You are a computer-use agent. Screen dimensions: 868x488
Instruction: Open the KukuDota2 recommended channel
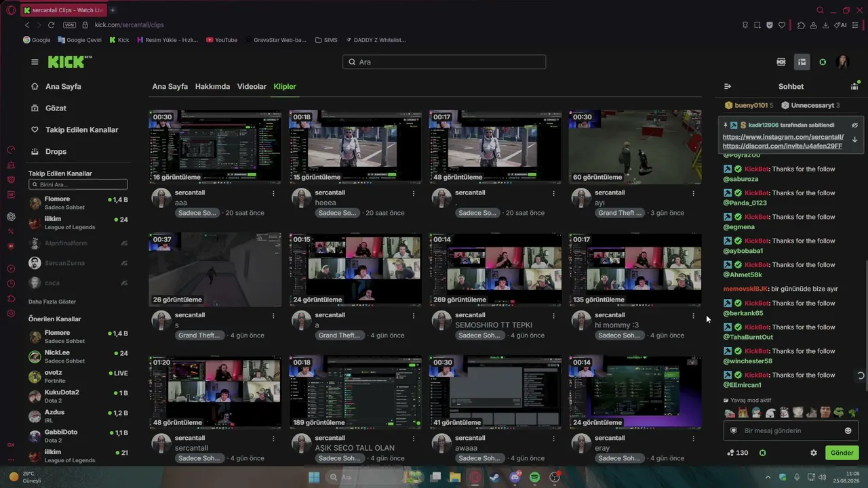tap(78, 396)
